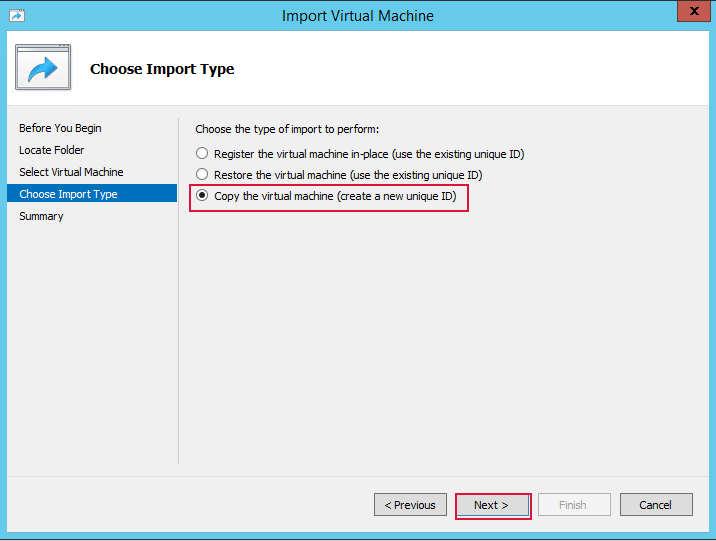The width and height of the screenshot is (716, 541).
Task: Jump to Select Virtual Machine step
Action: coord(71,172)
